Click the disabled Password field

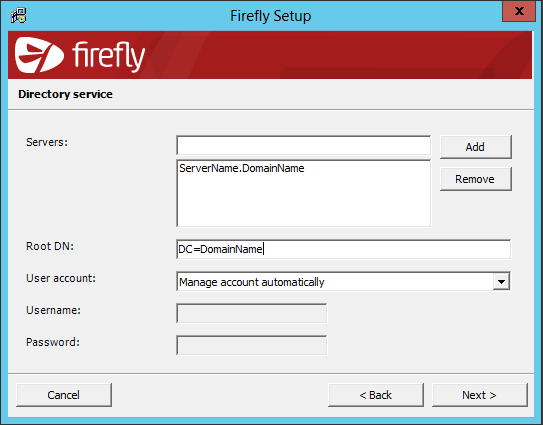(251, 345)
